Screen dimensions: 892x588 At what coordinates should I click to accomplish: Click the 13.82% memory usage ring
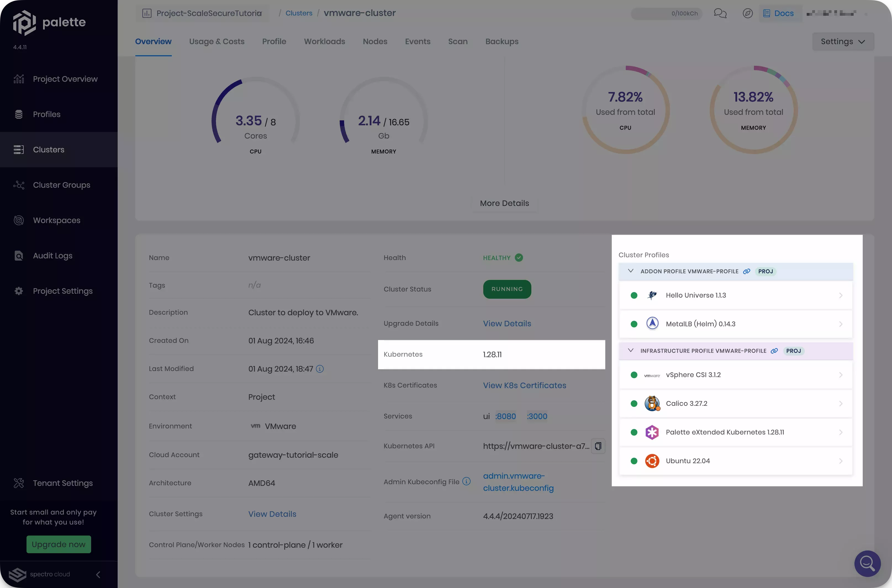point(754,110)
